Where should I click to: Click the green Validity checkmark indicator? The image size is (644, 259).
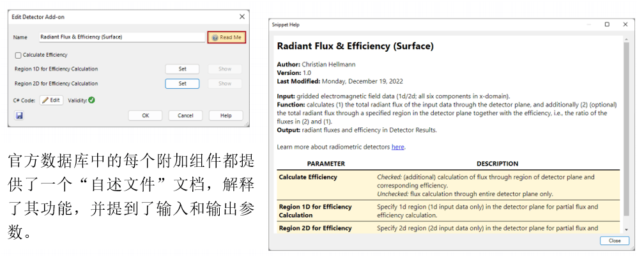pos(92,100)
